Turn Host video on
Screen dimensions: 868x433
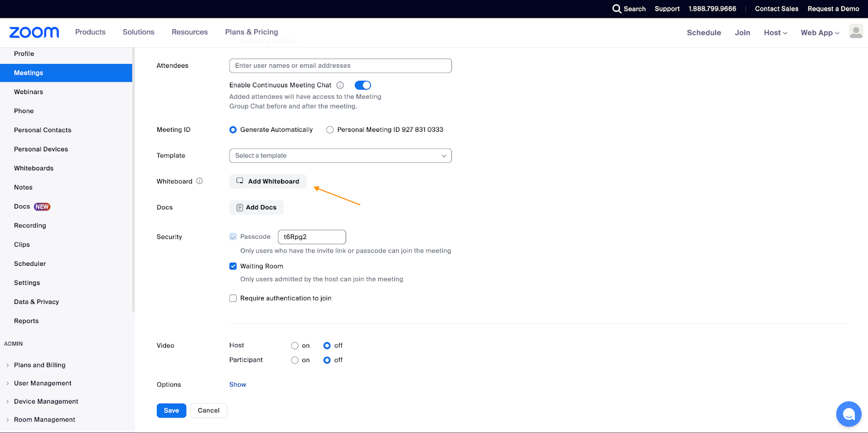click(x=295, y=346)
